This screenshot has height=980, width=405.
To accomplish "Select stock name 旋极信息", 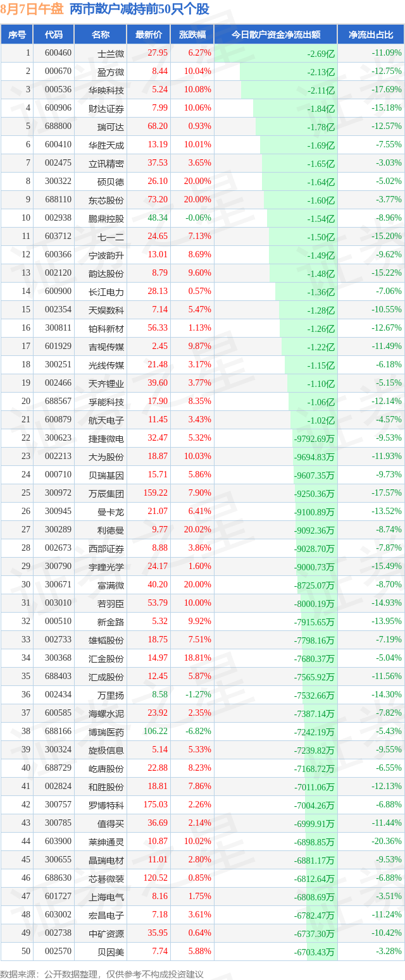I will pyautogui.click(x=106, y=750).
